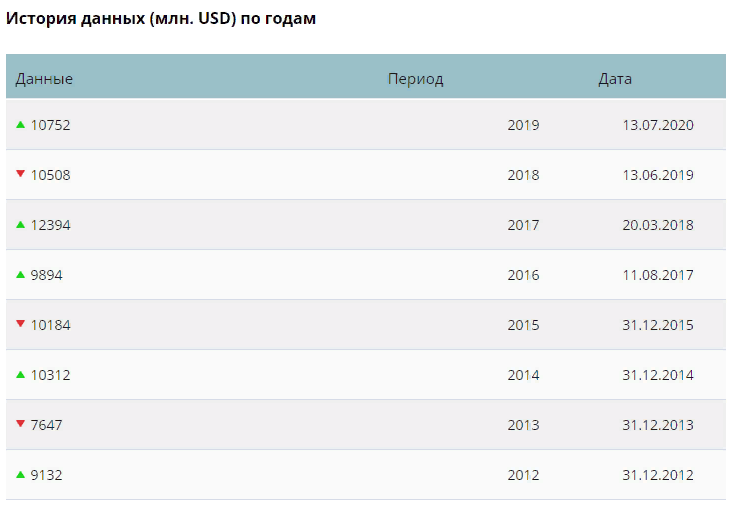Click the period cell 2018

point(523,175)
